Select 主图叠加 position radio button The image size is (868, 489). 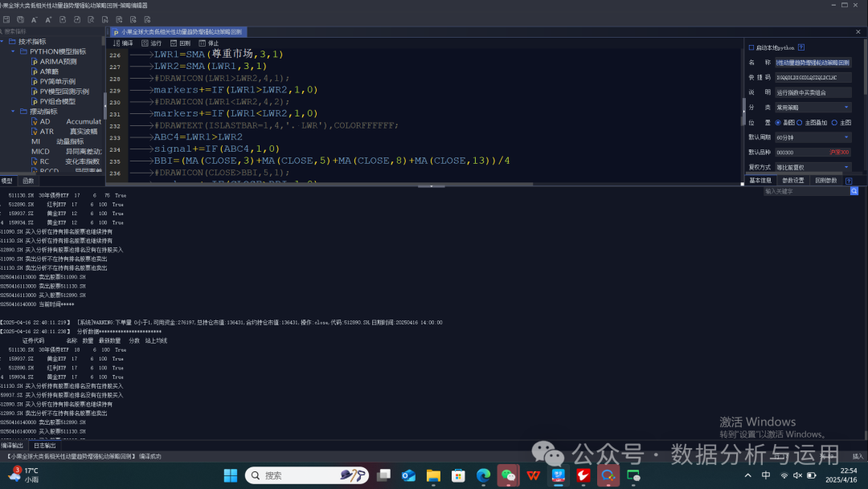tap(800, 123)
